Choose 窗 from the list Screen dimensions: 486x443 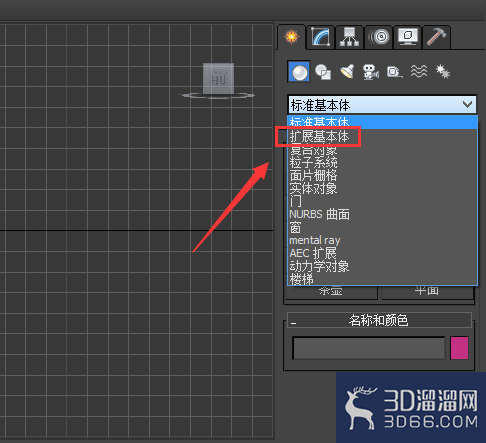coord(382,227)
